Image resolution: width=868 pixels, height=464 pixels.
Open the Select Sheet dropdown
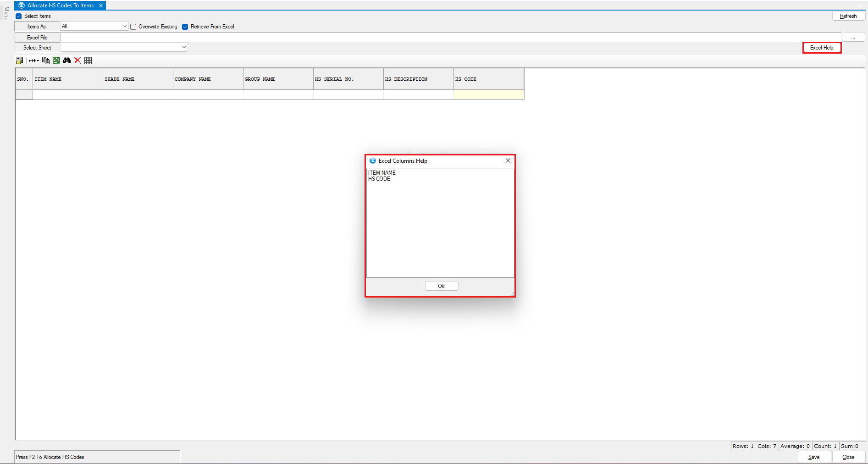[x=183, y=47]
